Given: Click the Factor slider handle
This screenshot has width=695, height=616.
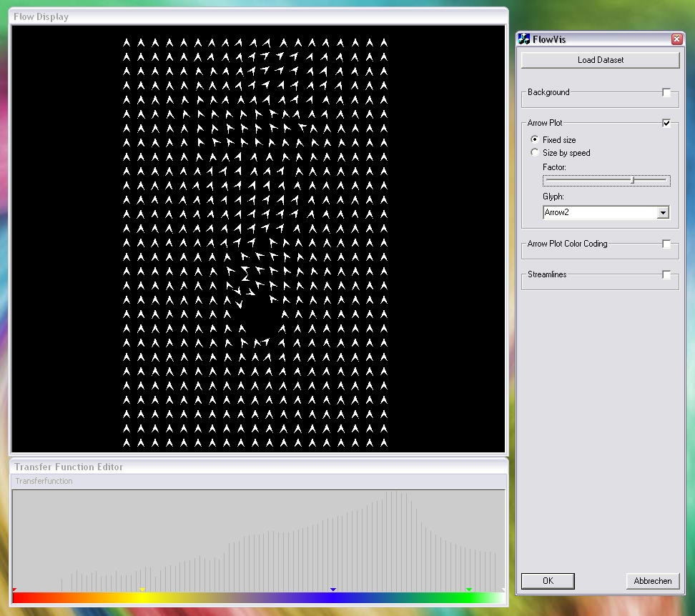Looking at the screenshot, I should click(633, 181).
